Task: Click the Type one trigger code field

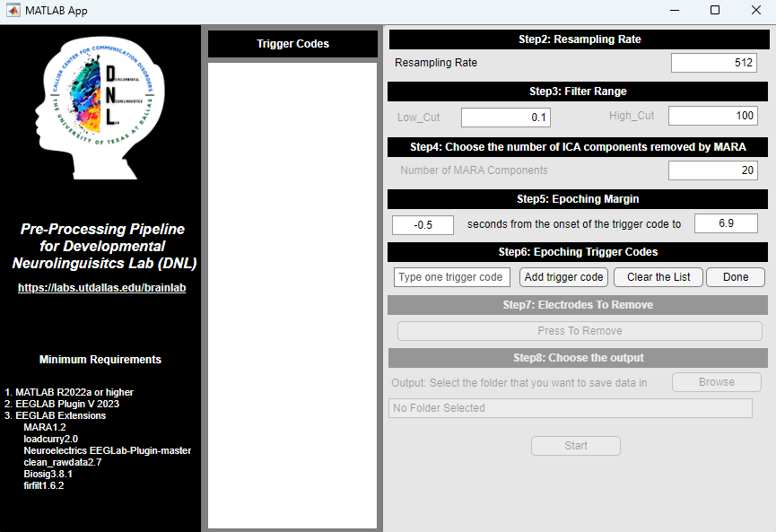Action: 451,277
